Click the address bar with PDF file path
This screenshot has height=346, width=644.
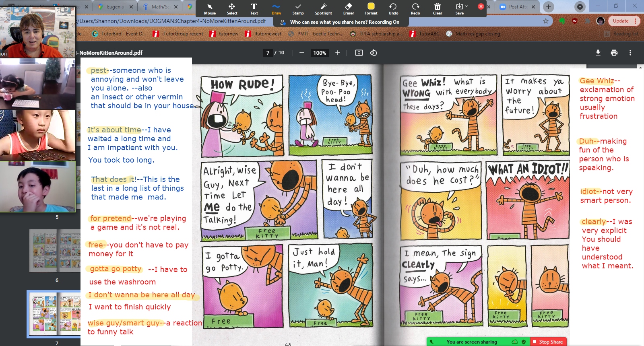306,21
